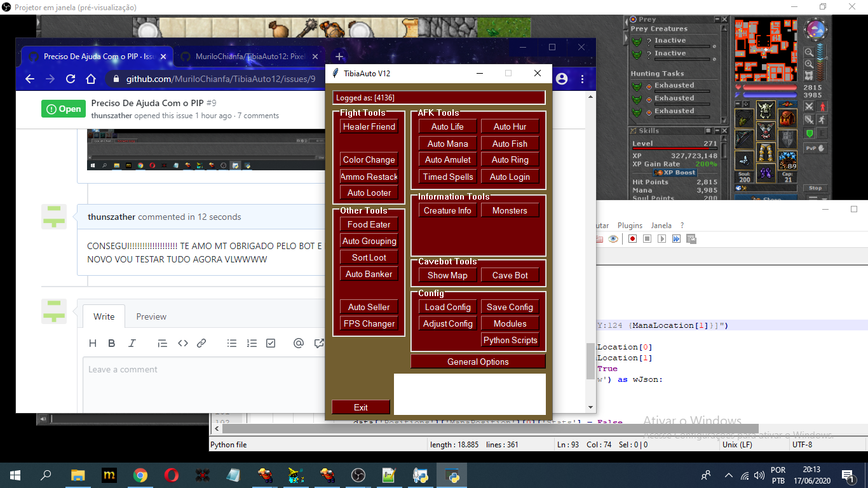
Task: Run macro multiple times icon
Action: coord(676,239)
